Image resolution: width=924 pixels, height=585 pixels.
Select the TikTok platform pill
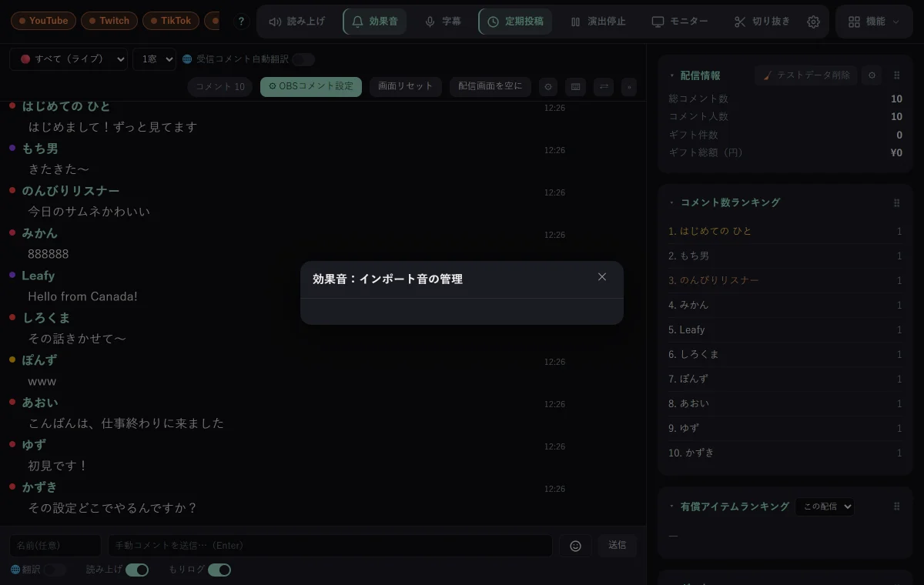click(171, 21)
